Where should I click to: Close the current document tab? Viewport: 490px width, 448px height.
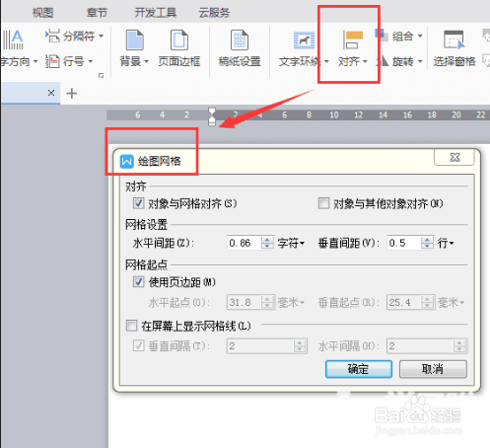[51, 93]
